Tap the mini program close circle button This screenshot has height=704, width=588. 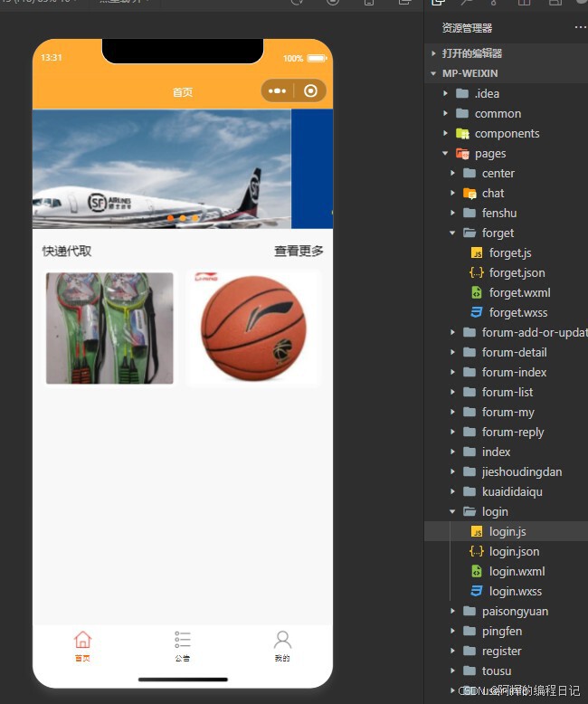pos(310,91)
